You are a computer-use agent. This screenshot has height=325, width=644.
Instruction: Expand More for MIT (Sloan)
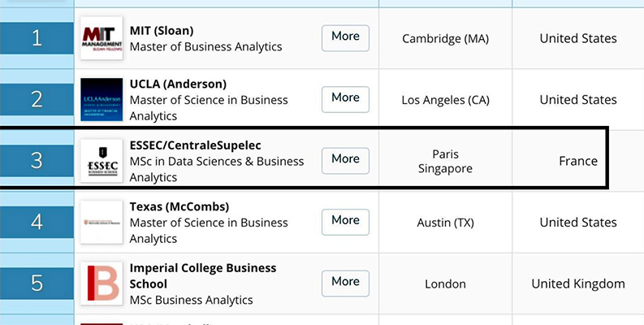[x=345, y=37]
